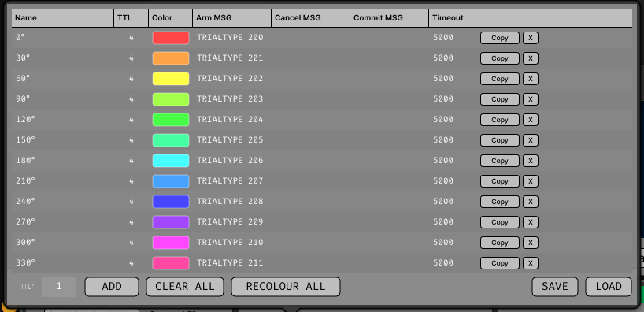Click the ADD button
The height and width of the screenshot is (312, 644).
tap(112, 287)
